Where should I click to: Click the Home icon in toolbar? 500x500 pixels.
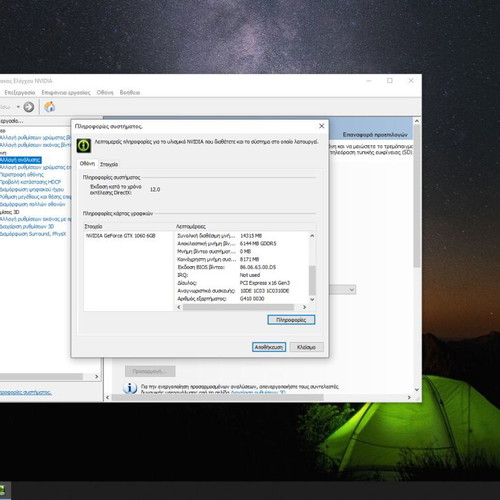49,107
